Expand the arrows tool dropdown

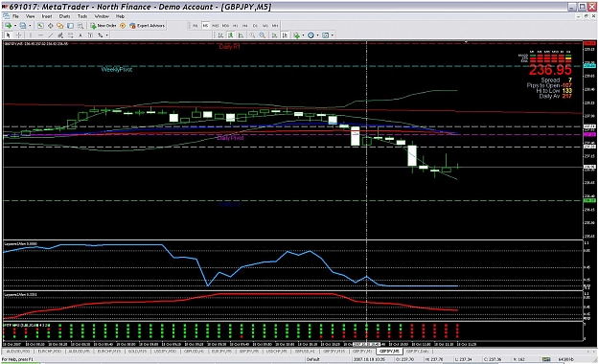point(107,35)
